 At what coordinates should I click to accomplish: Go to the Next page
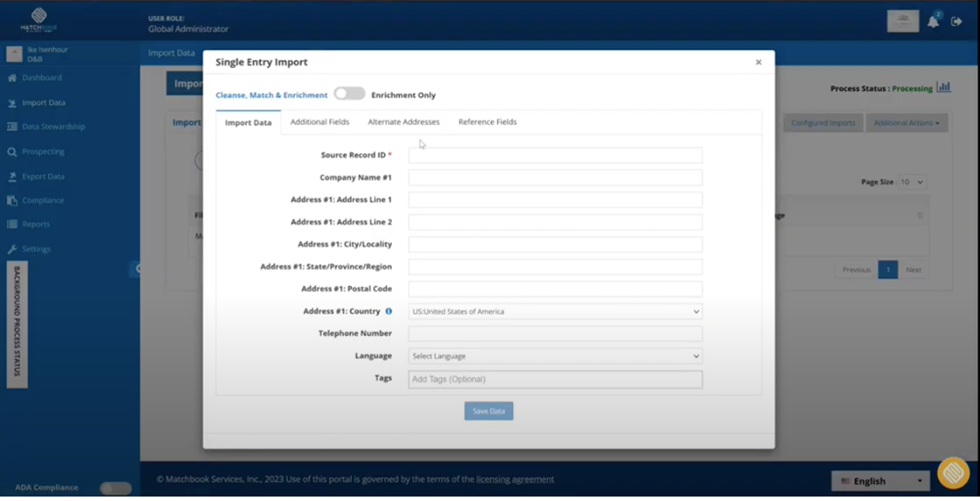pyautogui.click(x=913, y=270)
